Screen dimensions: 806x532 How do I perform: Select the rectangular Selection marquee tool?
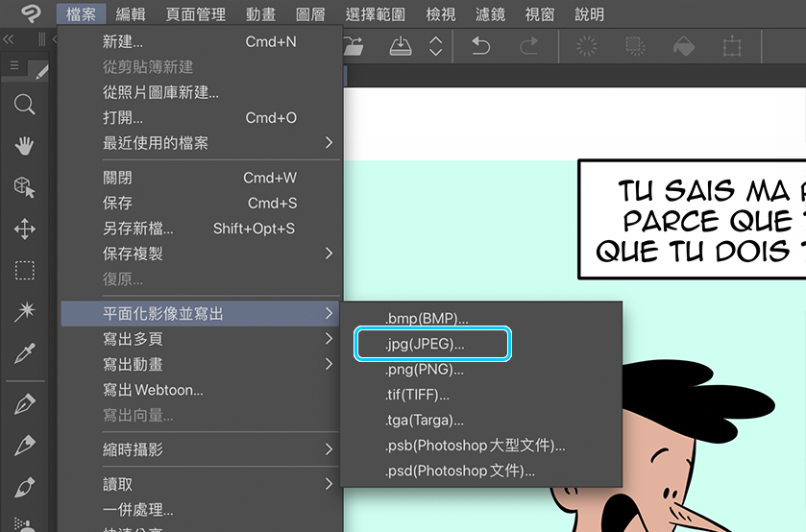(x=24, y=271)
